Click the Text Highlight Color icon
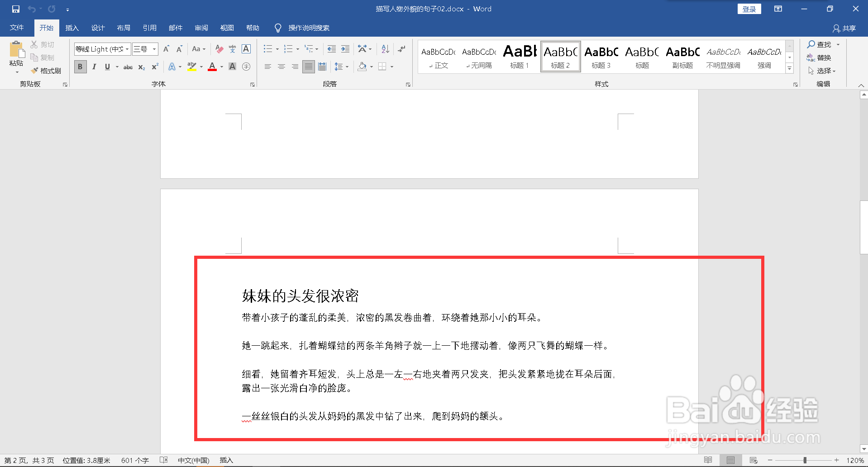 (x=191, y=67)
